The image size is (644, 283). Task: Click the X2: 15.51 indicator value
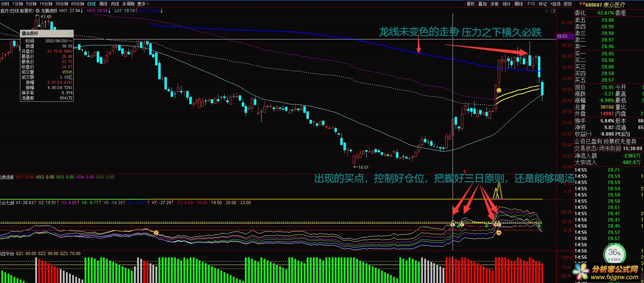(48, 203)
